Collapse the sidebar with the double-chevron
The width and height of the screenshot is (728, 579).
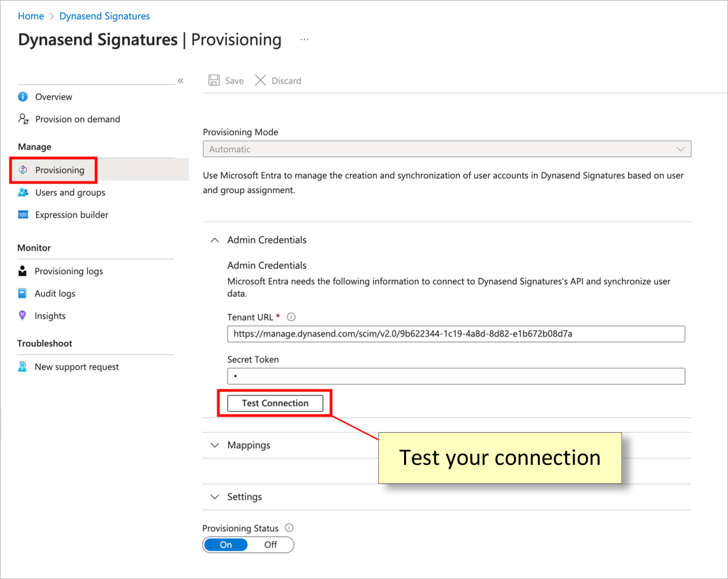click(x=181, y=80)
